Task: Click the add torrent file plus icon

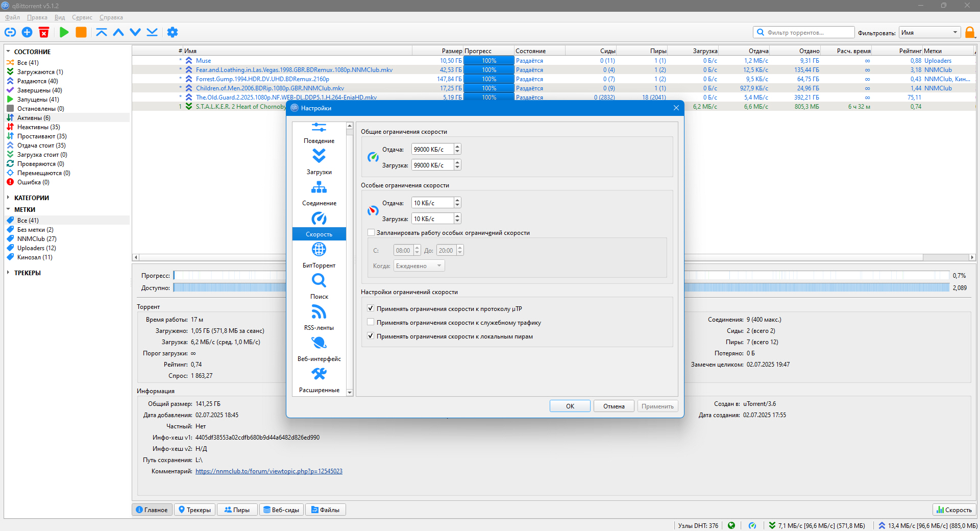Action: [x=27, y=32]
